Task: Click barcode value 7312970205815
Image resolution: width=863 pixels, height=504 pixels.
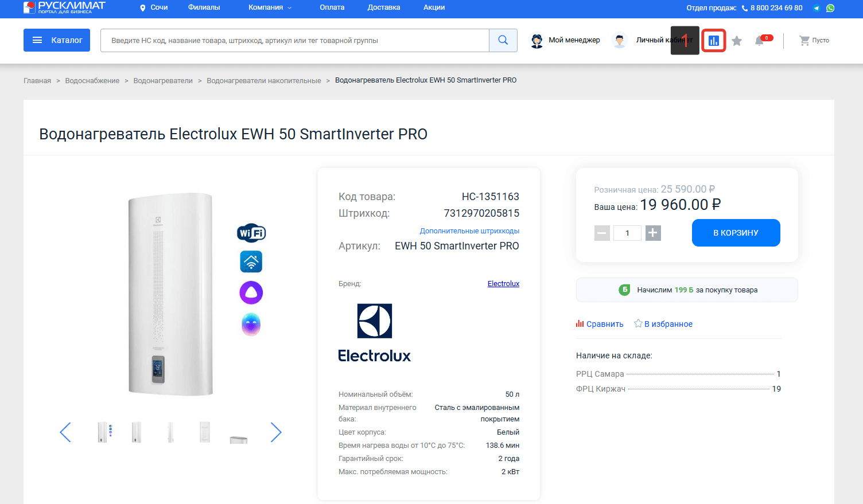Action: coord(481,213)
